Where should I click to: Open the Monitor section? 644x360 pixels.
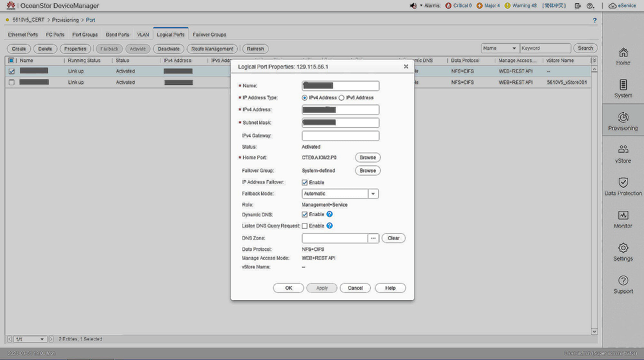[623, 219]
